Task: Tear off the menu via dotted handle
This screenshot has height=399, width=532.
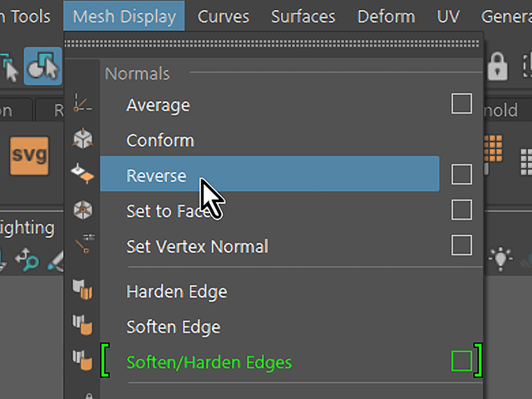Action: pyautogui.click(x=272, y=44)
